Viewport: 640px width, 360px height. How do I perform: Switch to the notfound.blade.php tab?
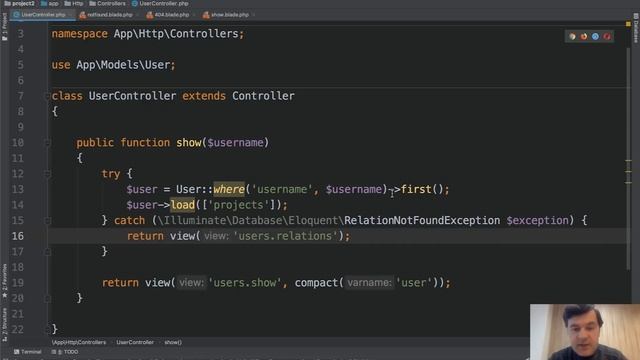[110, 15]
